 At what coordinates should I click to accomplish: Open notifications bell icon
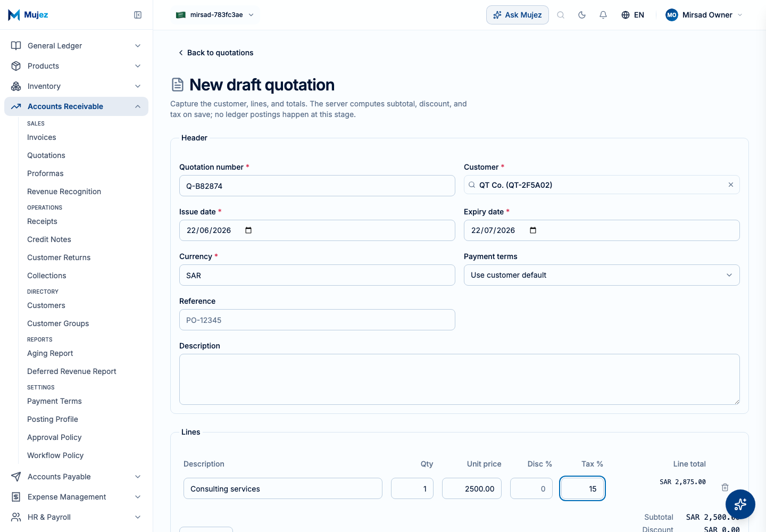603,15
